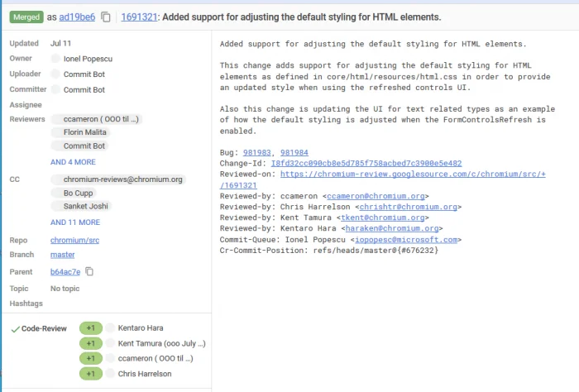Click reviewer Florin Malita's avatar
The height and width of the screenshot is (392, 579).
point(55,131)
